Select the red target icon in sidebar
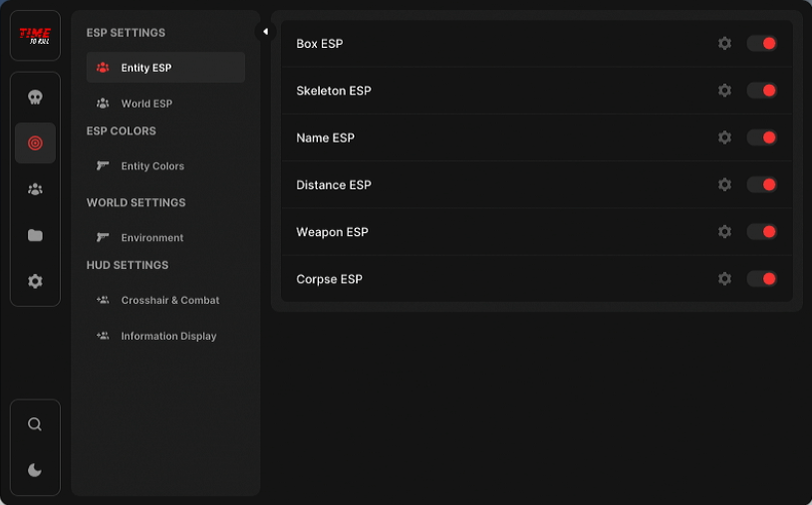 [35, 143]
